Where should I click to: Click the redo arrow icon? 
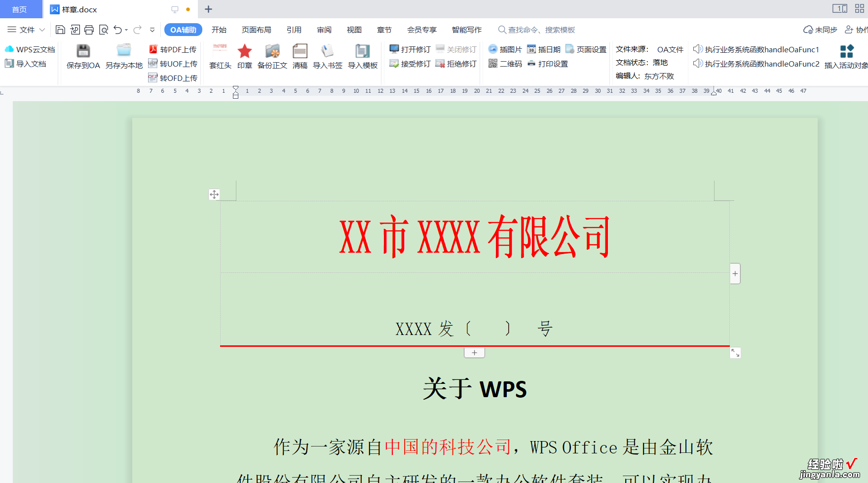(x=138, y=30)
